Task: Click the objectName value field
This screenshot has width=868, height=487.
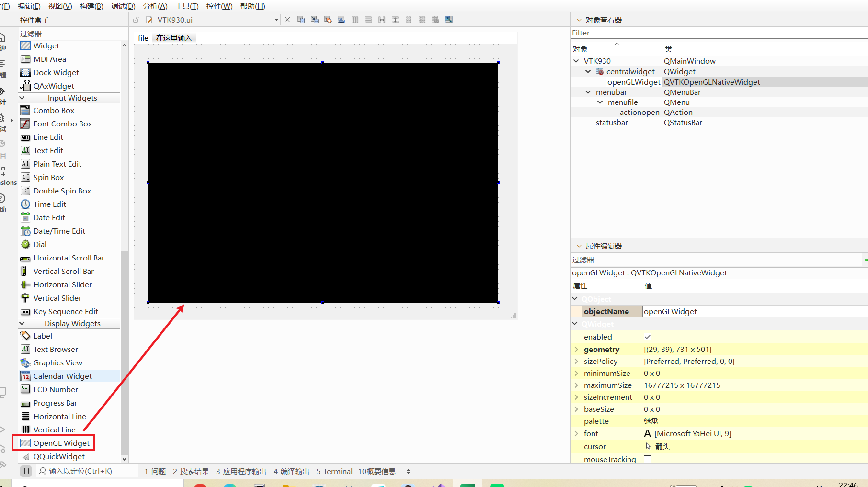Action: click(x=755, y=311)
